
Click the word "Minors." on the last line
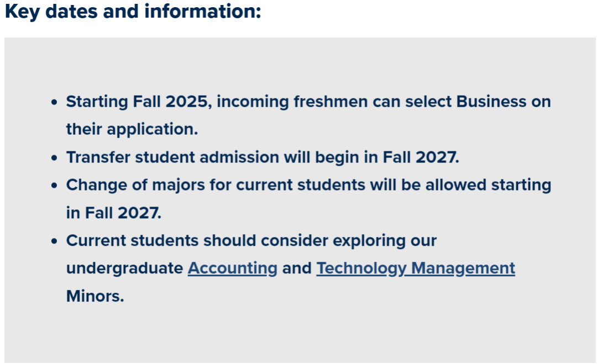(95, 296)
